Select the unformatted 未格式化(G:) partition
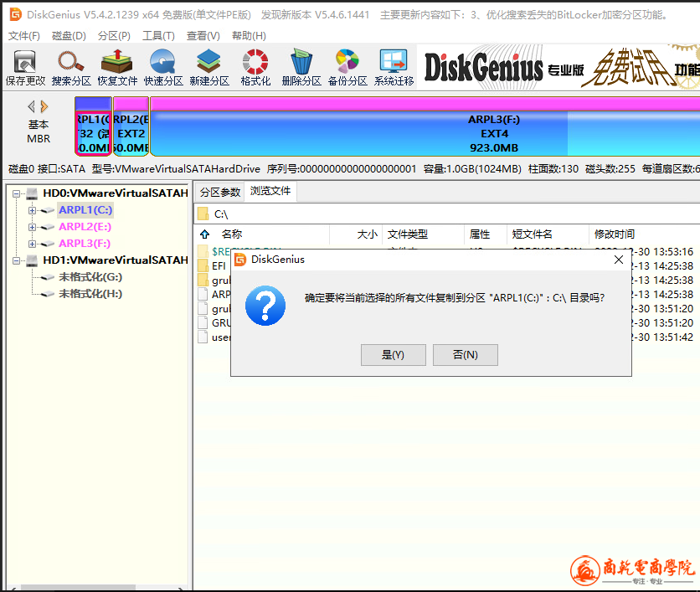700x592 pixels. (90, 277)
